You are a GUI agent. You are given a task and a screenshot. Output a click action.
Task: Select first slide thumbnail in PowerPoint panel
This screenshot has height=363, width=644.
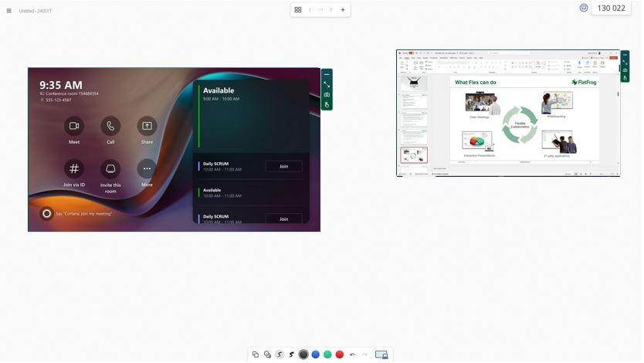(x=414, y=83)
